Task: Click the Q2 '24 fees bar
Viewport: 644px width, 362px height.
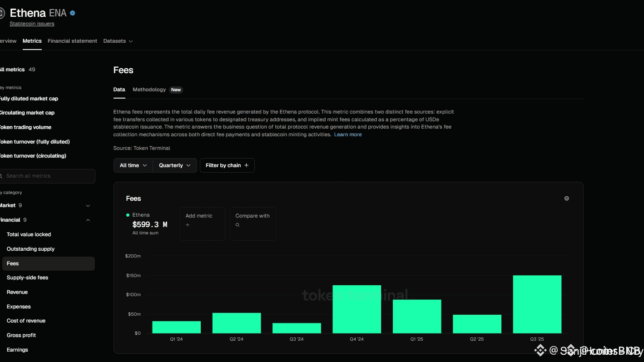Action: pyautogui.click(x=237, y=323)
